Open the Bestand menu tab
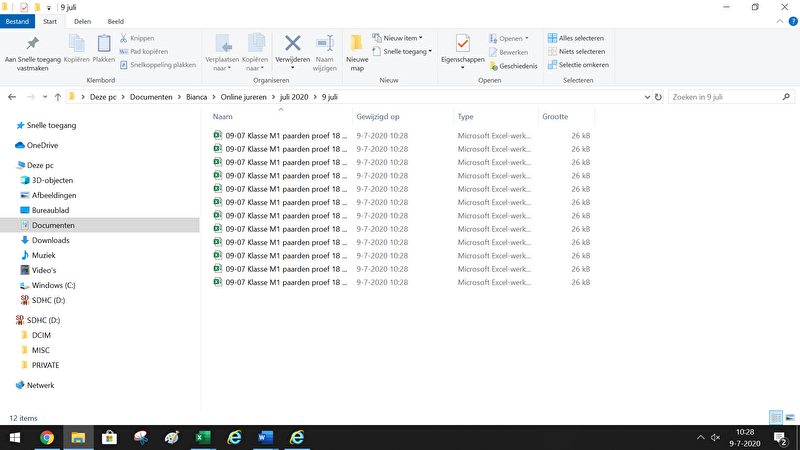 coord(17,21)
